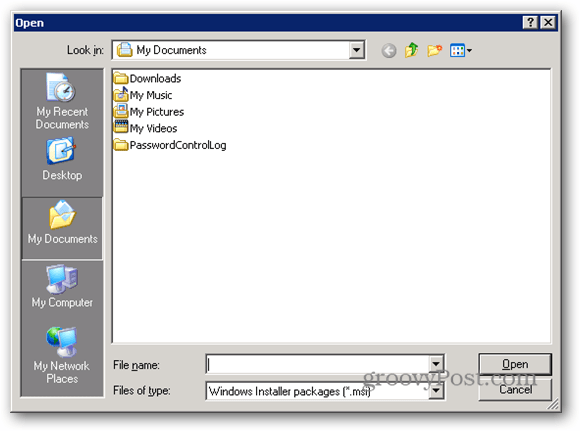Viewport: 580px width, 431px height.
Task: Click the Cancel button
Action: [x=515, y=389]
